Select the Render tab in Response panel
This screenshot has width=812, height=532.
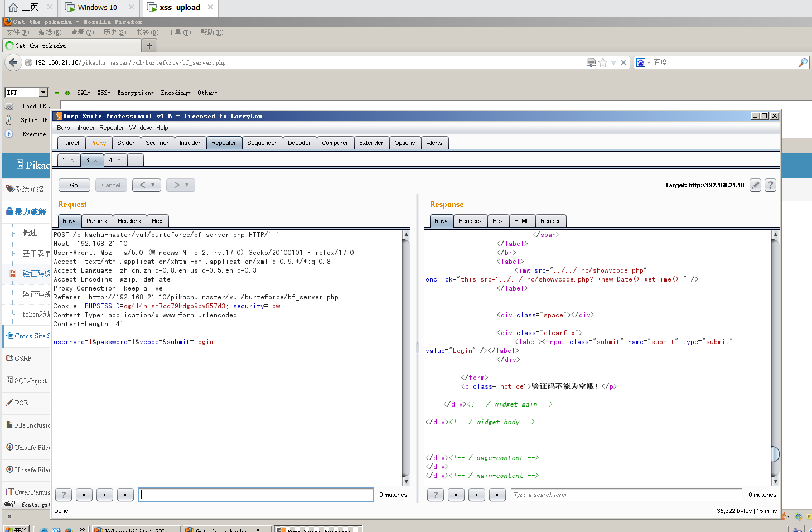coord(550,221)
